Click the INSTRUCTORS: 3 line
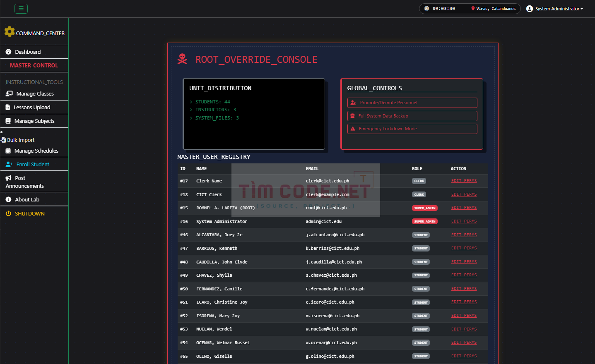Screen dimensions: 595x364 (x=212, y=110)
